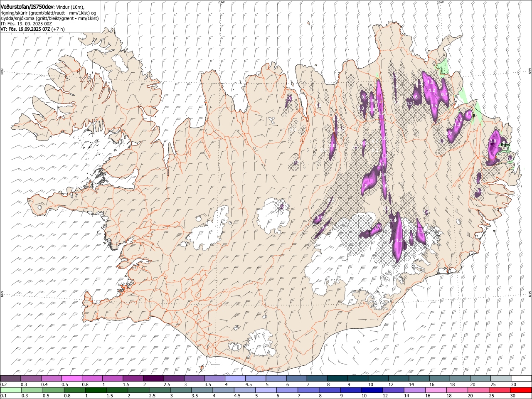
Task: Click the Veðurstofan/IS750dev title text
Action: (x=27, y=7)
